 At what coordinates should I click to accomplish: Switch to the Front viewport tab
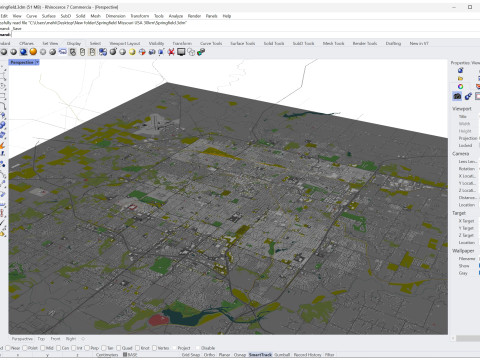(x=55, y=339)
